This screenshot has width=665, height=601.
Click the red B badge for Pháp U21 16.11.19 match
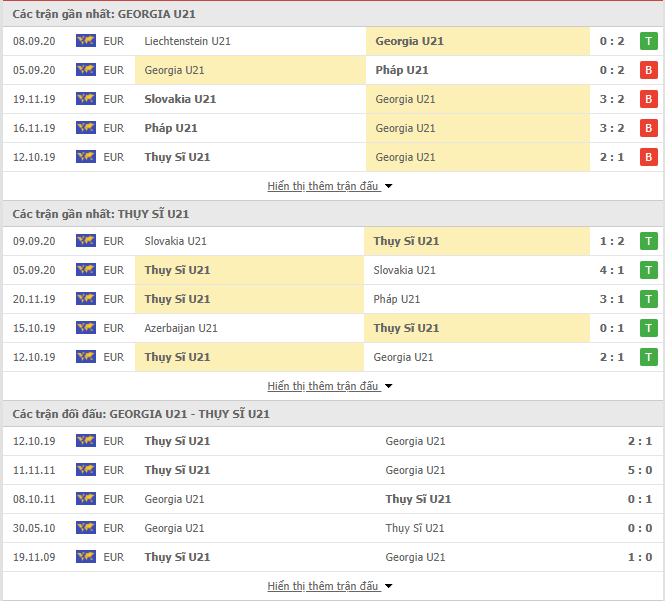click(648, 128)
